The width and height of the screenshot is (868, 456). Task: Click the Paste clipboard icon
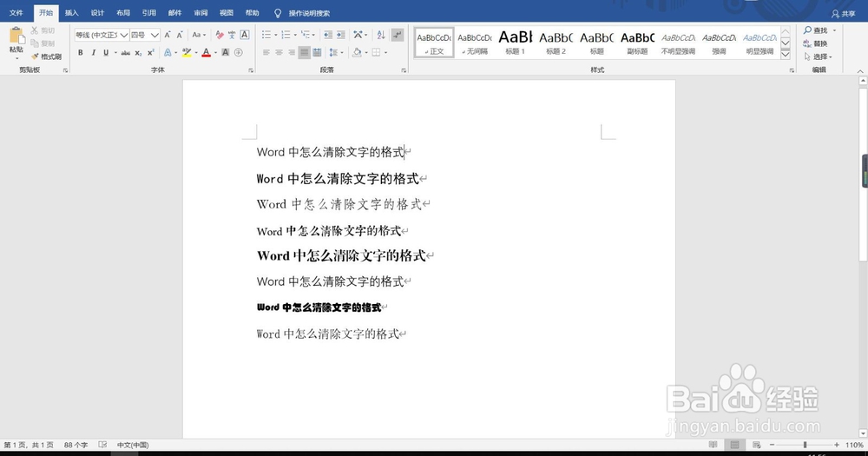pyautogui.click(x=16, y=36)
